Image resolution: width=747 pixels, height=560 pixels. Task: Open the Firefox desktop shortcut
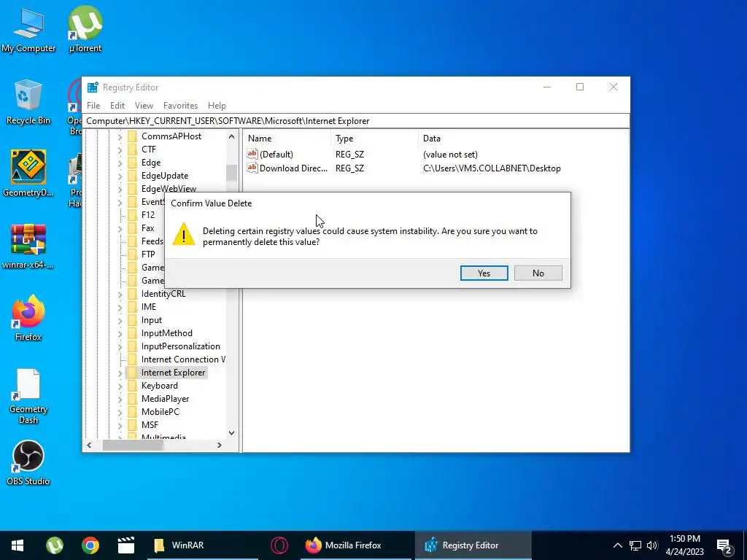point(28,318)
